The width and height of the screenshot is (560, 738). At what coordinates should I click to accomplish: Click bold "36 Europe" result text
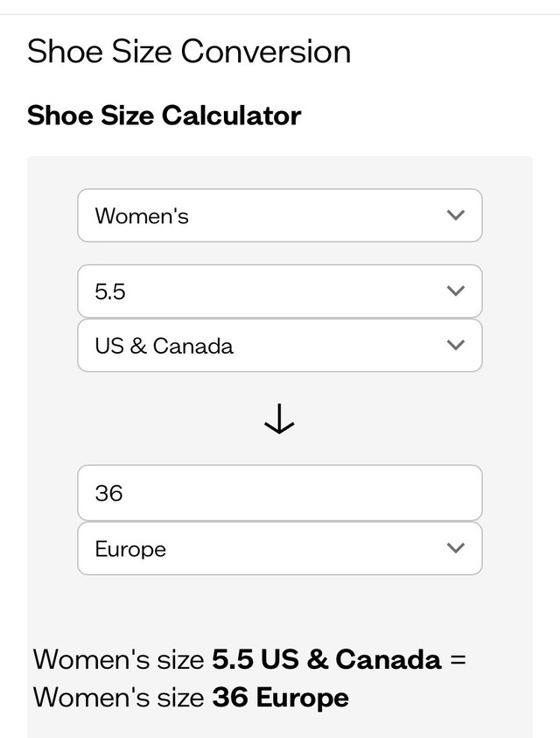(x=280, y=698)
